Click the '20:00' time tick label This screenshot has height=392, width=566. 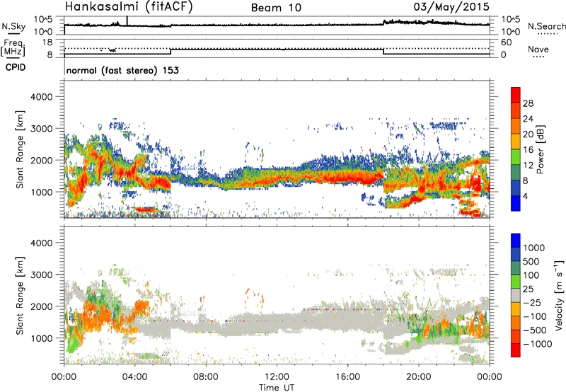[x=418, y=377]
